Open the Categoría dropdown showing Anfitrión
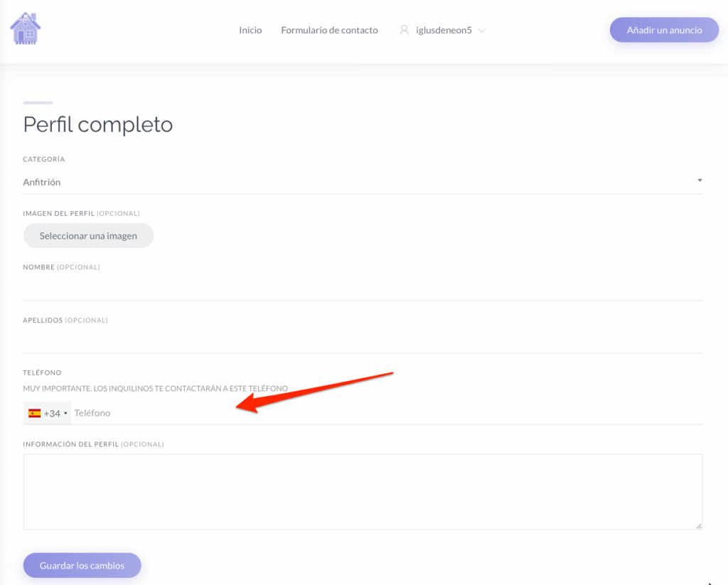 point(363,182)
